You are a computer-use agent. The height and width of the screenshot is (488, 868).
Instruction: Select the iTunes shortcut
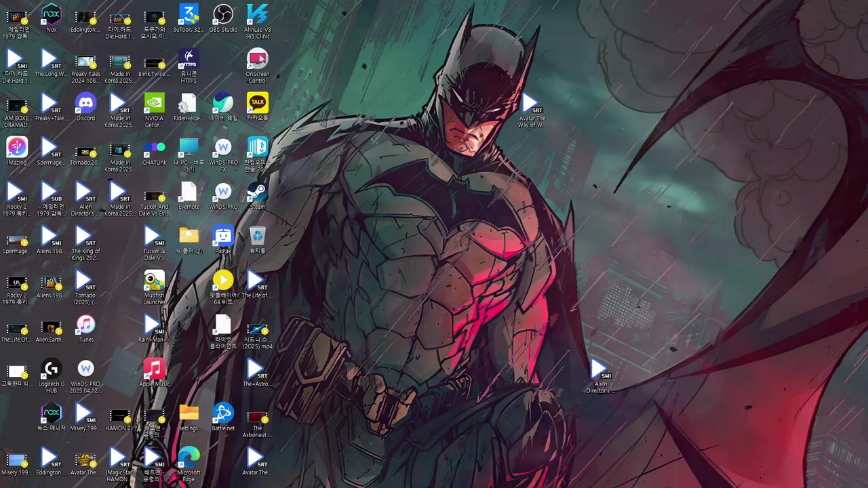[85, 329]
